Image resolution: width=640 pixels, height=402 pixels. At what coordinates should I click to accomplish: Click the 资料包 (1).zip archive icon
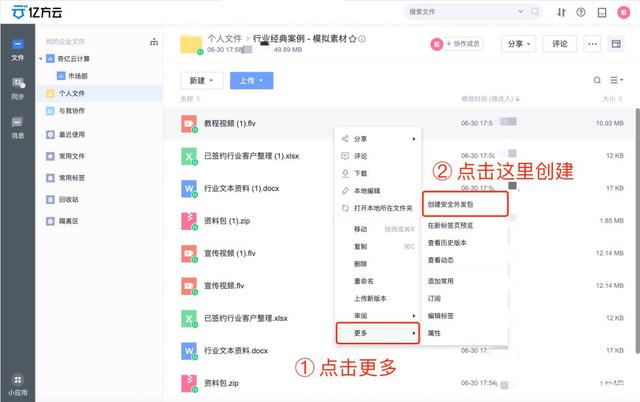[x=189, y=221]
